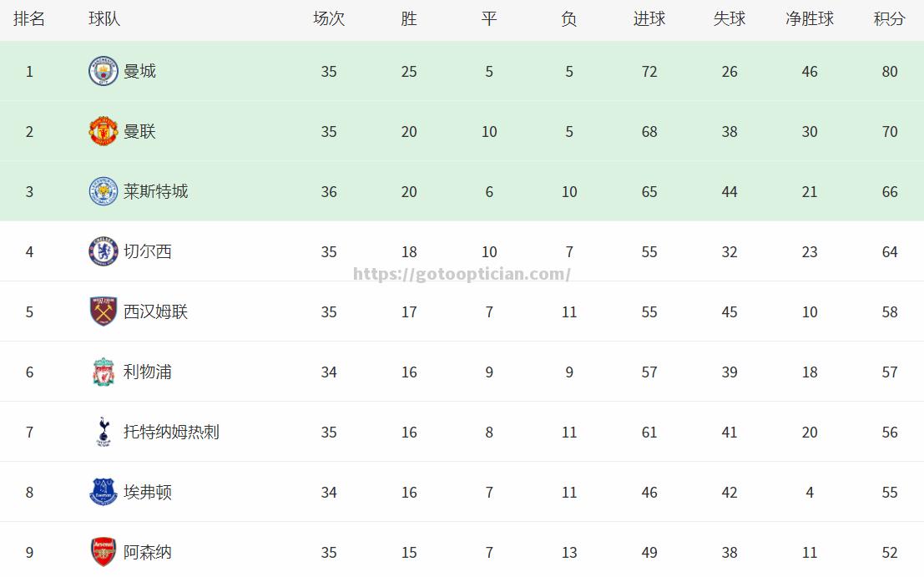
Task: Click the Manchester United club crest
Action: click(x=104, y=131)
